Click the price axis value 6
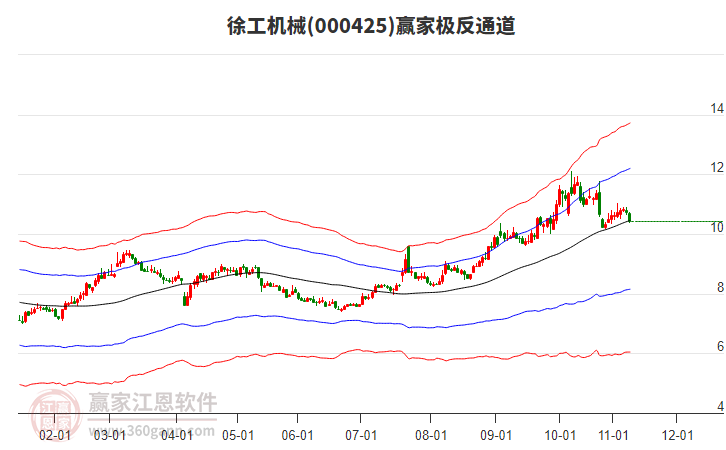Screen dimensions: 726x450 pos(720,346)
